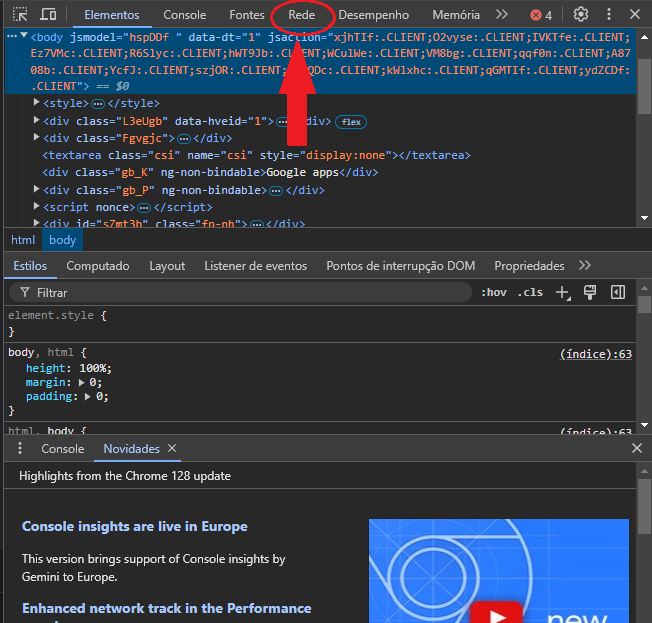Open the options dots beside body node

[x=12, y=37]
